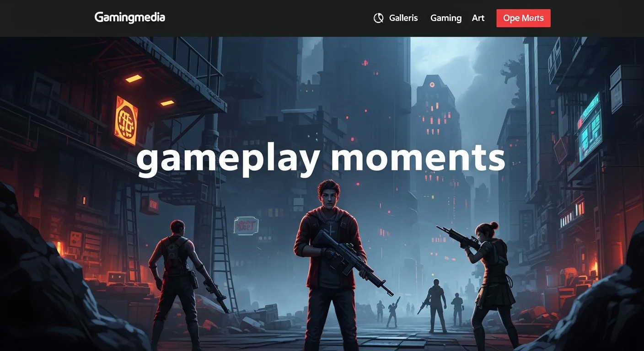Open the Galleris menu item
Image resolution: width=644 pixels, height=351 pixels.
tap(403, 18)
